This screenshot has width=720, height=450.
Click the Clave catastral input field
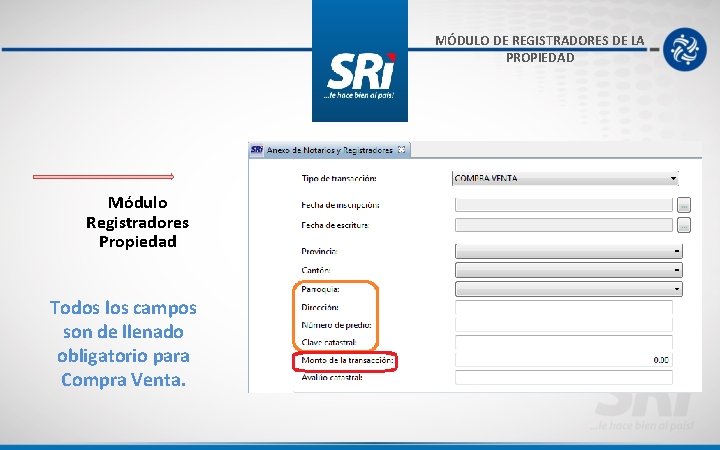(x=564, y=342)
